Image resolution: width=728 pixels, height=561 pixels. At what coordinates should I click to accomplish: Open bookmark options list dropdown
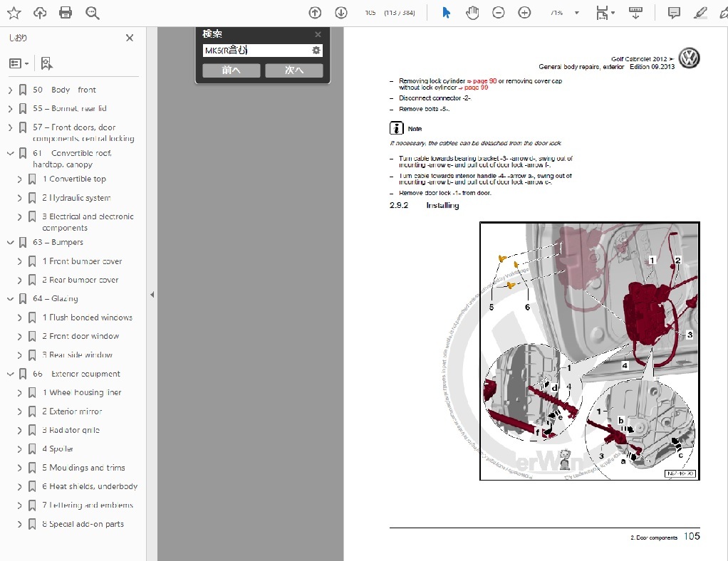click(19, 63)
